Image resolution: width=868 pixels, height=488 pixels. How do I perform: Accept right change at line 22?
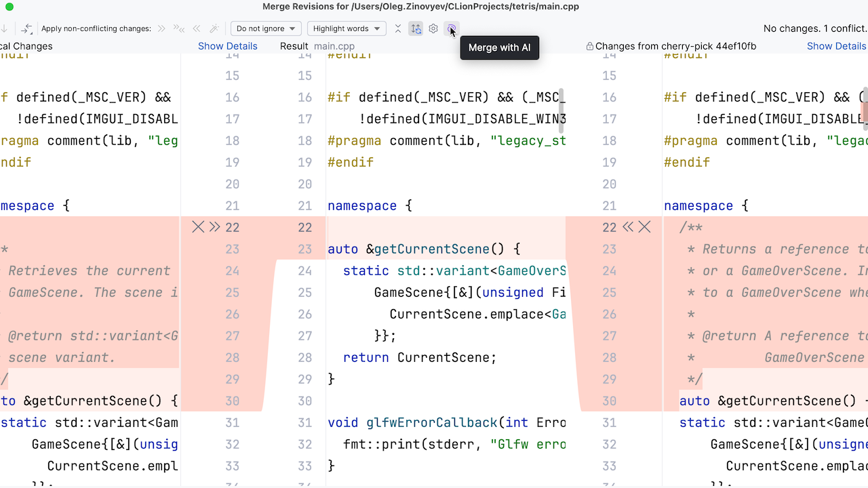[x=628, y=227]
